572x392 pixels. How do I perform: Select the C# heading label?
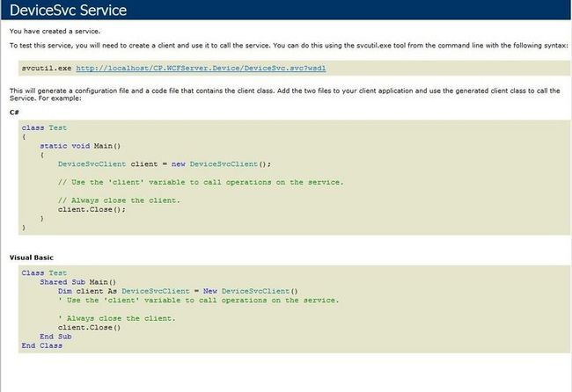[14, 113]
